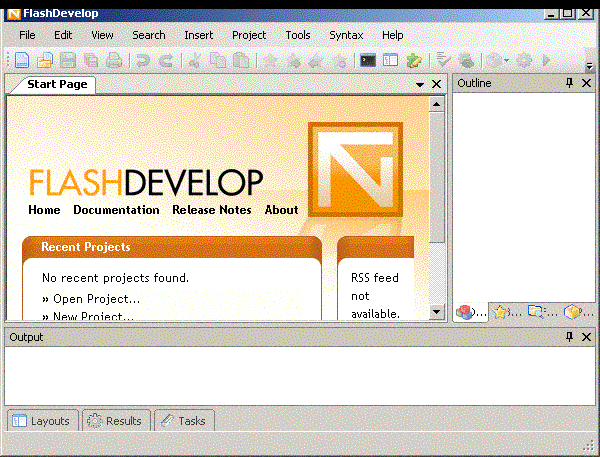
Task: Click the 'RSS feed' text
Action: (x=375, y=278)
